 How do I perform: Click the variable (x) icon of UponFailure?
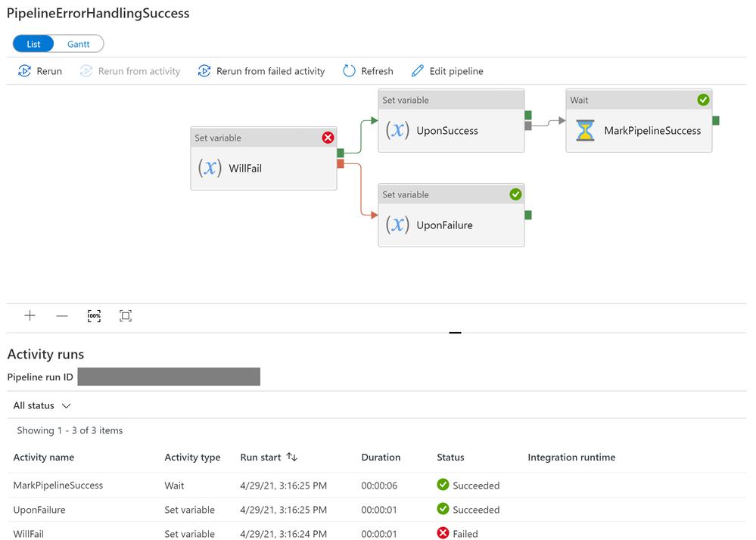[397, 225]
